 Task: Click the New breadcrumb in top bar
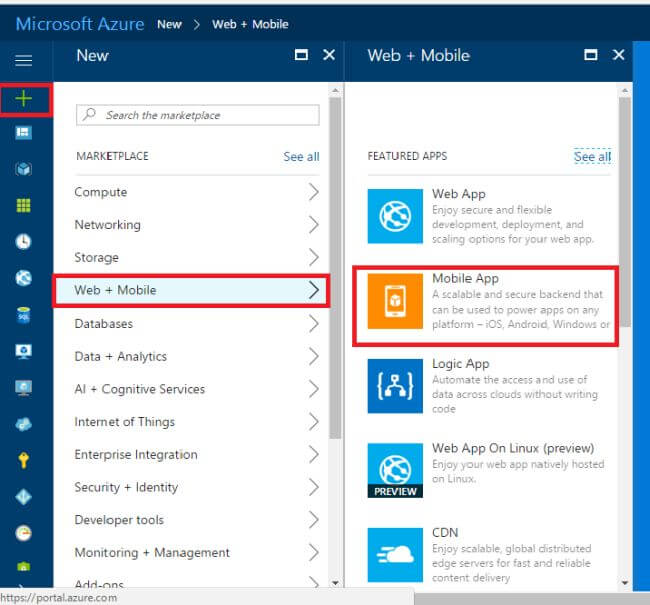(x=169, y=24)
